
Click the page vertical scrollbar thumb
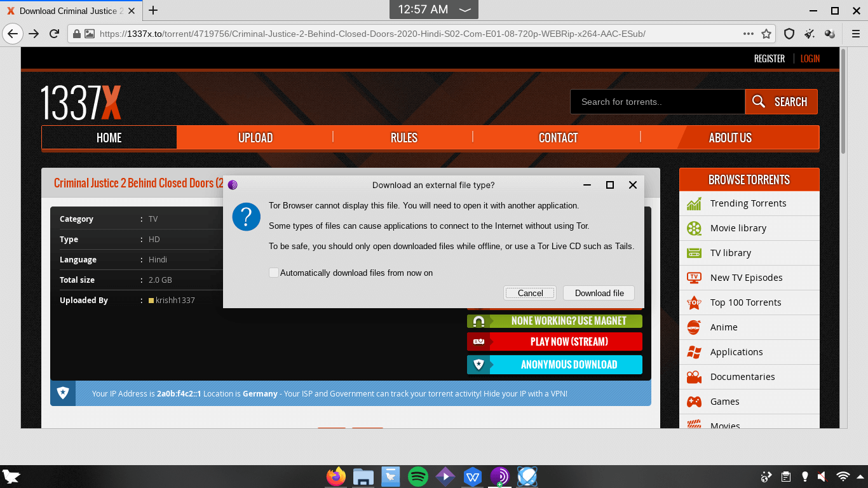pyautogui.click(x=843, y=101)
